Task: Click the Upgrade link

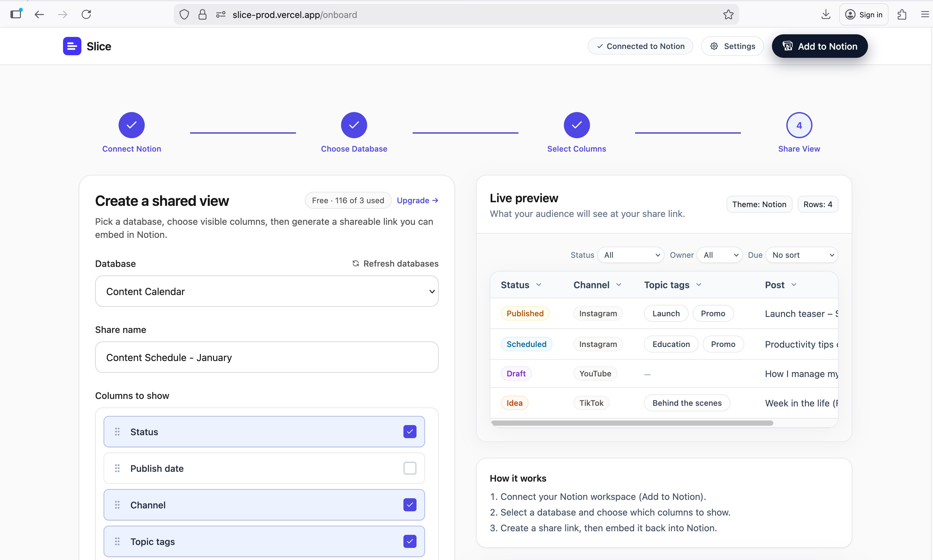Action: [x=417, y=200]
